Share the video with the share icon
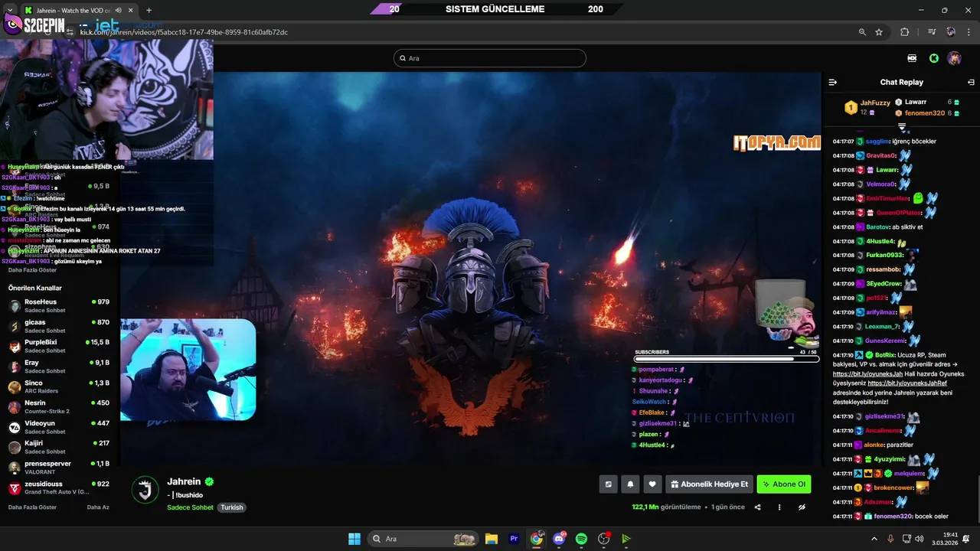Viewport: 980px width, 551px height. 758,507
